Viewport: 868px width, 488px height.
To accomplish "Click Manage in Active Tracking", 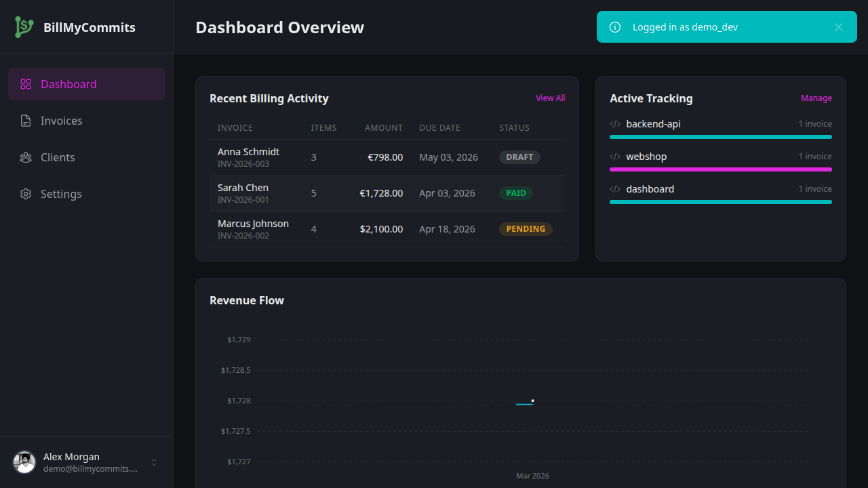I will click(816, 98).
